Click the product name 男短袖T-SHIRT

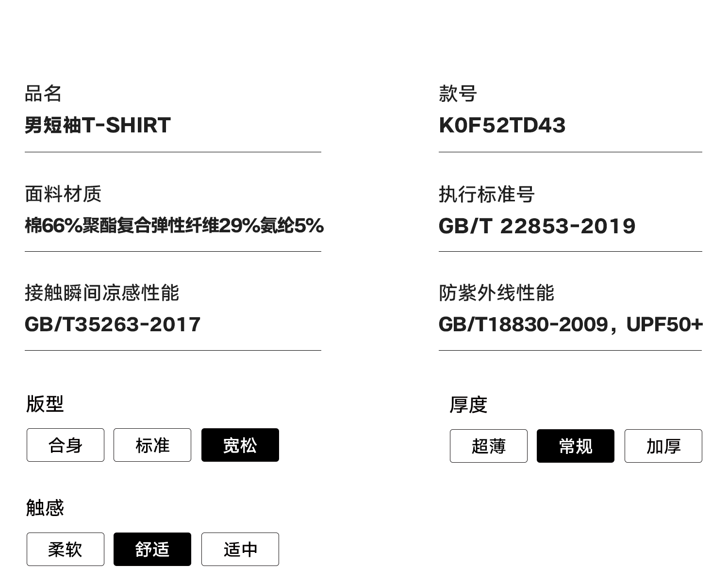98,125
